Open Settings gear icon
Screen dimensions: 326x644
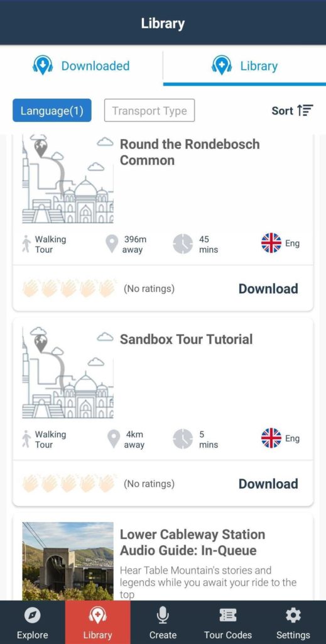tap(293, 615)
